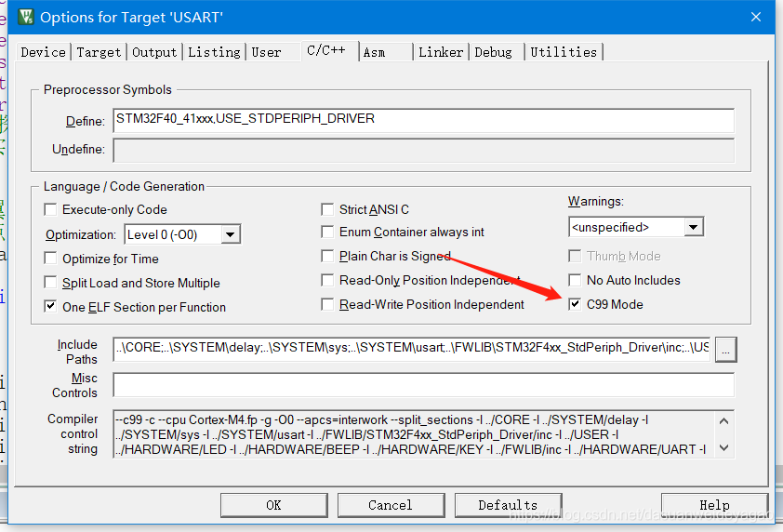Enable Split Load and Store Multiple
The image size is (783, 532).
(50, 282)
